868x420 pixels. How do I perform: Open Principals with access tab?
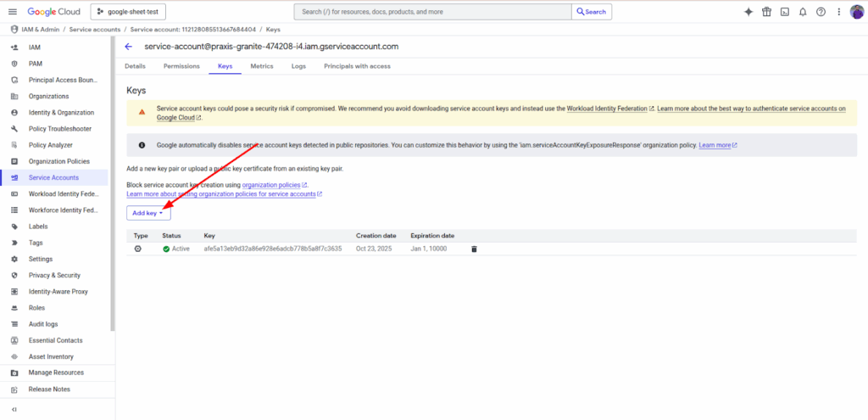point(357,65)
